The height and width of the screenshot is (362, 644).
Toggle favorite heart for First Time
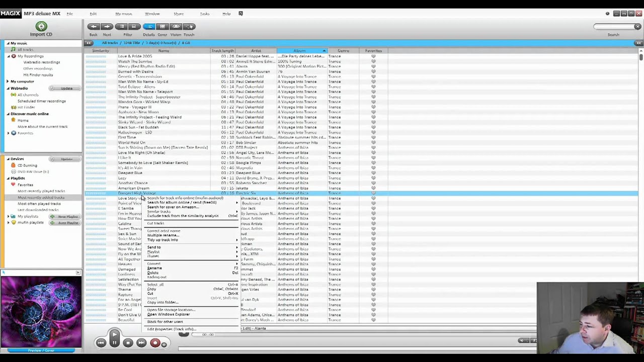pyautogui.click(x=373, y=137)
